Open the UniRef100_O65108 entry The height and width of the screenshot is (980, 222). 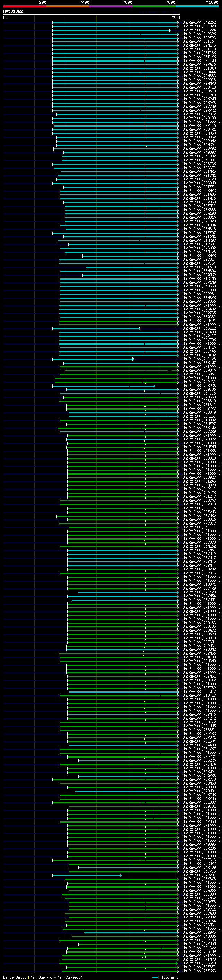(x=199, y=252)
